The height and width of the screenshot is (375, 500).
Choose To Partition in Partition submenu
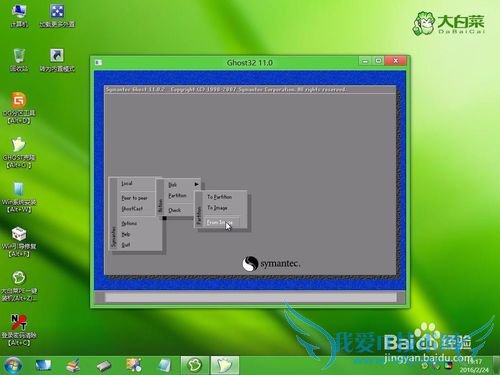[220, 197]
